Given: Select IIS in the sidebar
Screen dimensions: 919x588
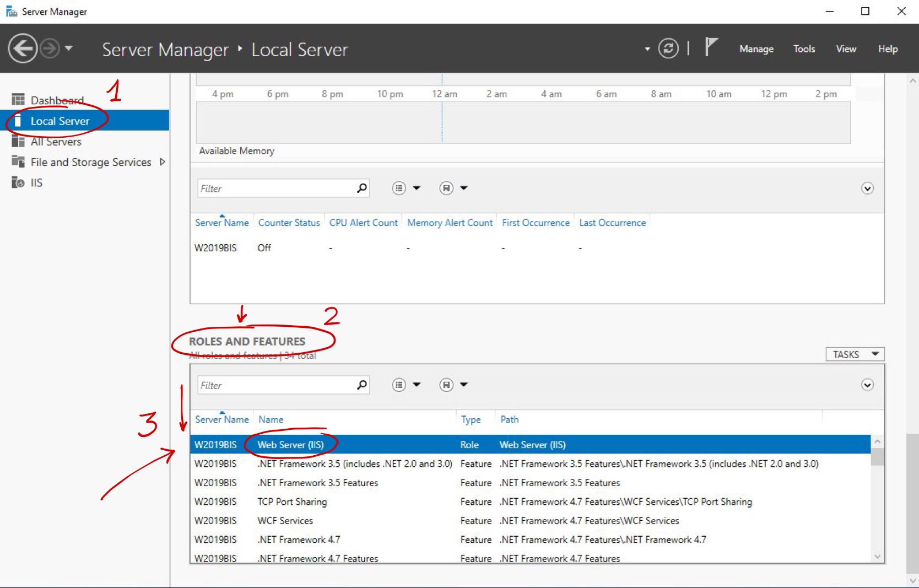Looking at the screenshot, I should (85, 182).
